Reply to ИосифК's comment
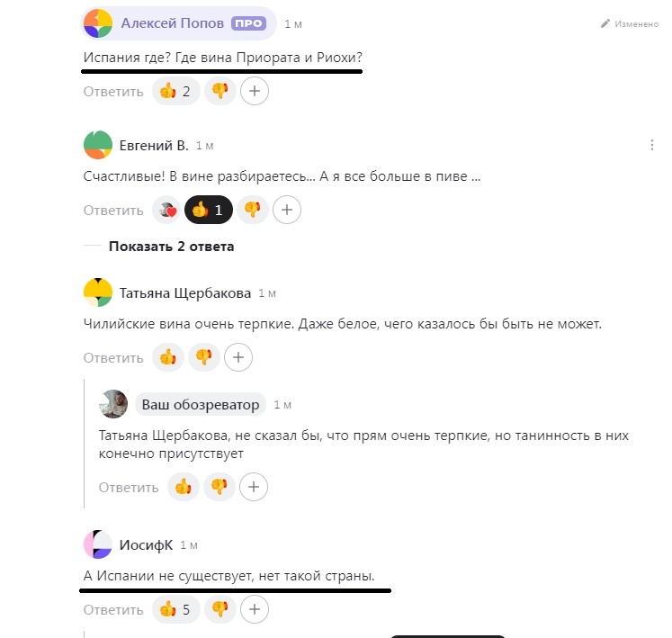 click(113, 610)
